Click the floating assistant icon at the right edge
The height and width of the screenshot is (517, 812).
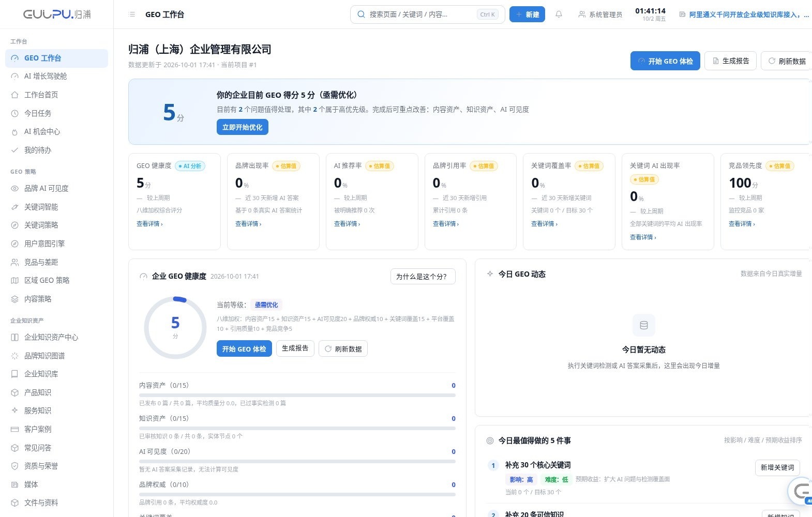coord(801,491)
